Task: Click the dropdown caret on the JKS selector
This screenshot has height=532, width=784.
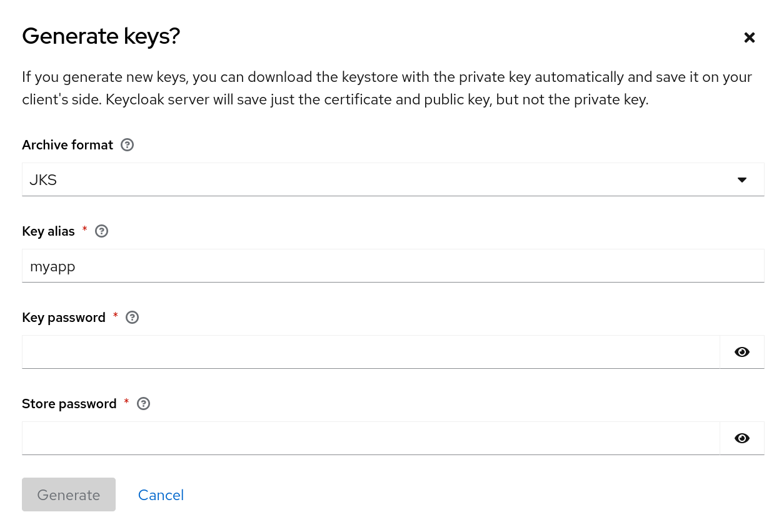Action: (741, 179)
